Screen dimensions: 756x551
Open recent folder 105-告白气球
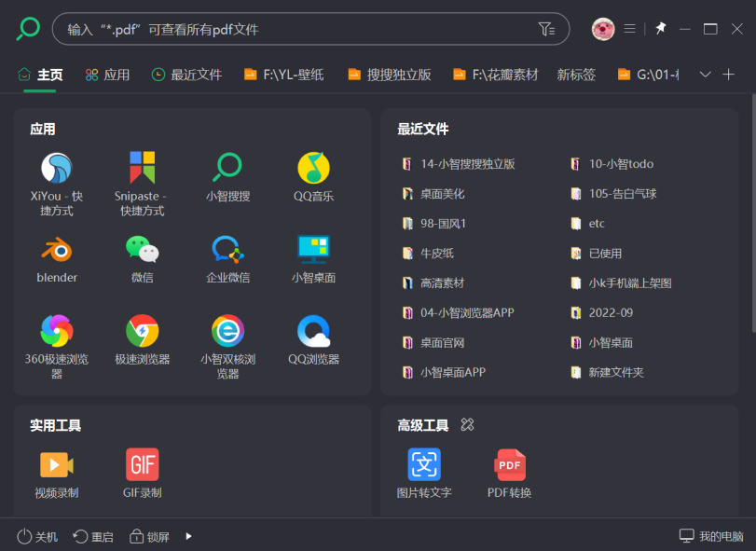coord(613,194)
